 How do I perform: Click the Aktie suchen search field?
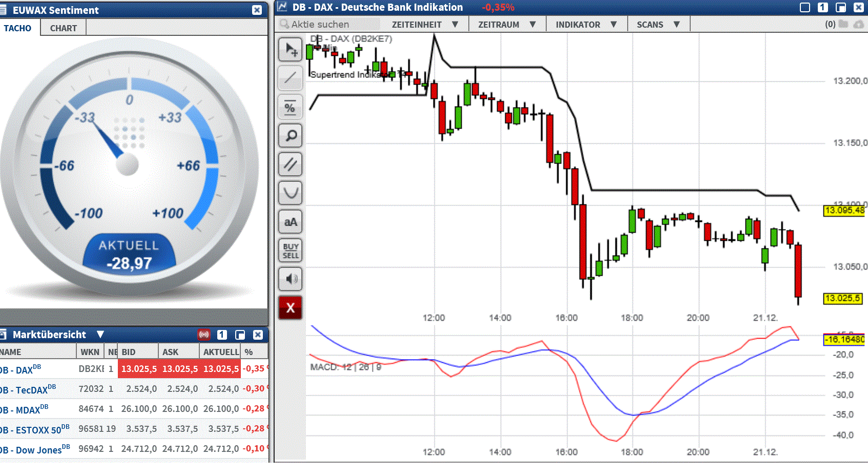323,24
